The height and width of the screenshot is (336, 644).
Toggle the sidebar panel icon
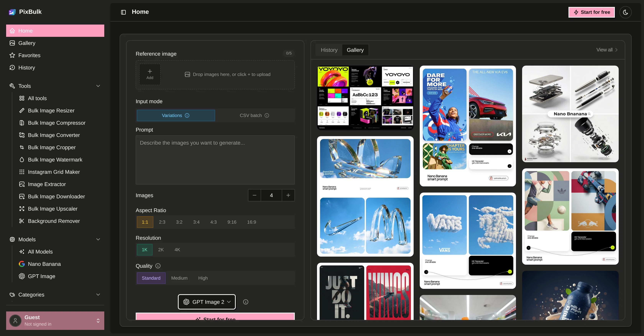point(123,12)
